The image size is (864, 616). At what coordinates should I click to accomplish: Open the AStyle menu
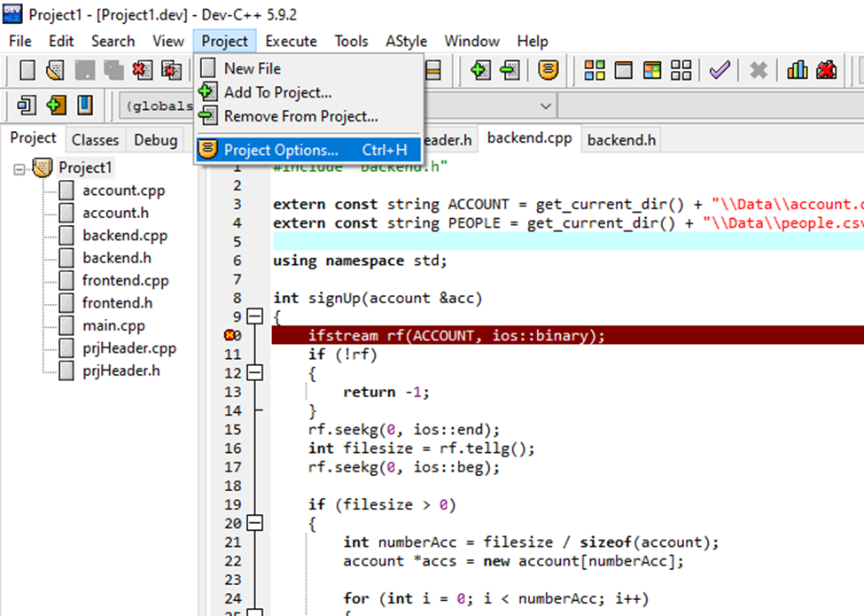tap(406, 42)
